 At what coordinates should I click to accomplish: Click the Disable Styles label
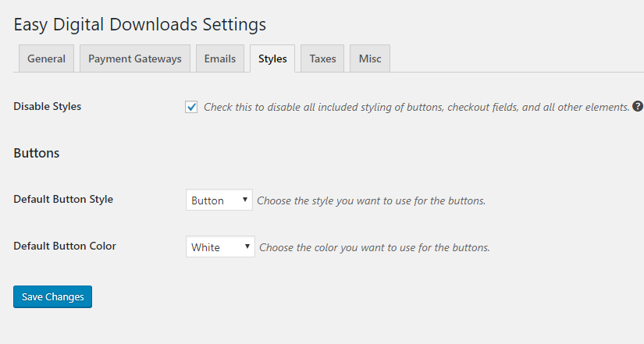point(48,106)
